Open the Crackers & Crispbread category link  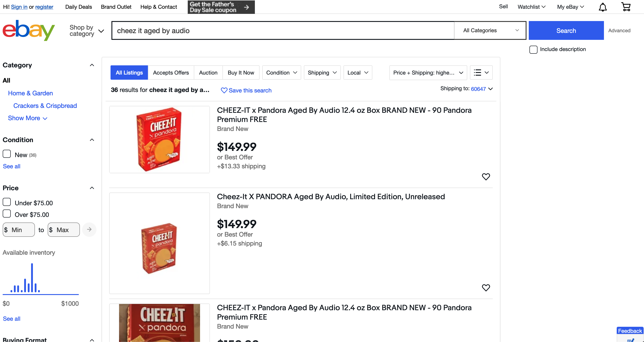45,106
